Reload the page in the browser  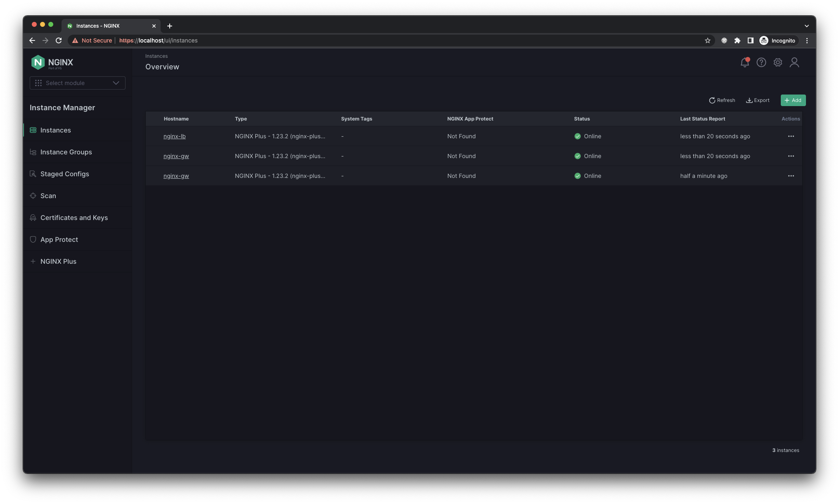[59, 40]
